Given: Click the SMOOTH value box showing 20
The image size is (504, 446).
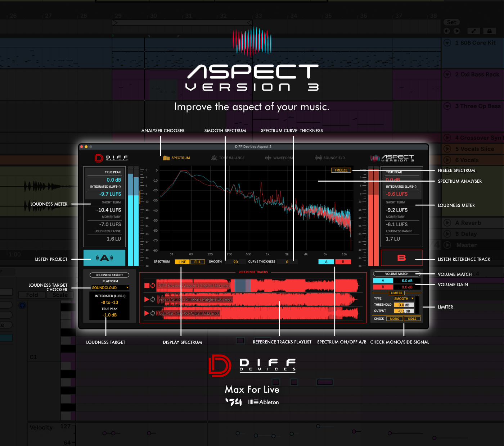Looking at the screenshot, I should [x=235, y=262].
